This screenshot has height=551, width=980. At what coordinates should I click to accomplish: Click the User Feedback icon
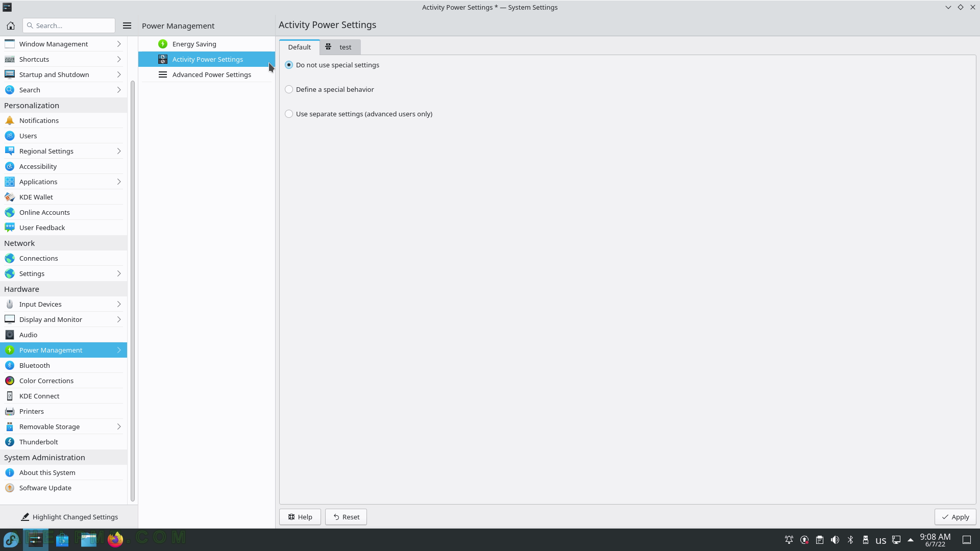click(10, 228)
